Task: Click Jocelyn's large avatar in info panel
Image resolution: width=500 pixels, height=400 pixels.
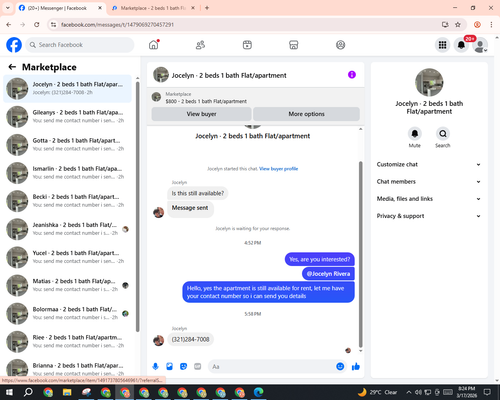Action: coord(429,82)
